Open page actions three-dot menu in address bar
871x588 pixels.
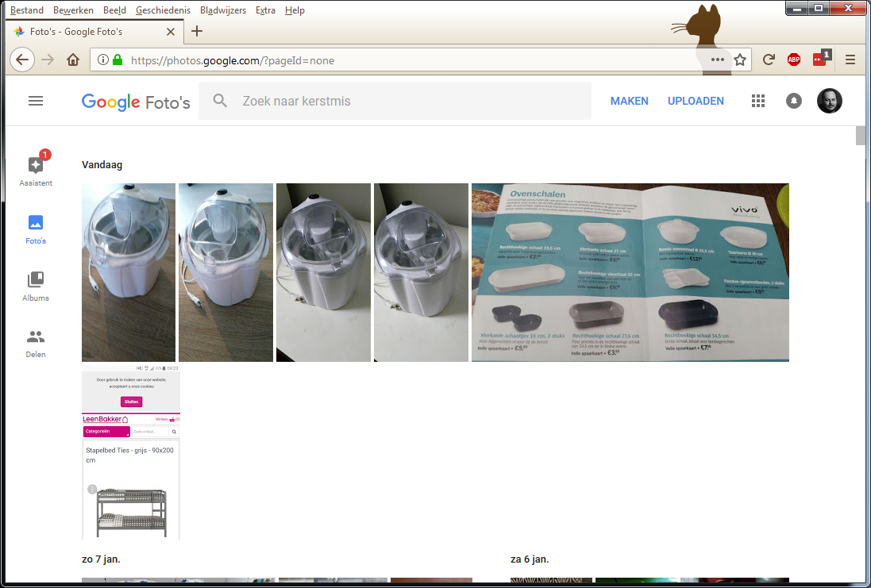(x=718, y=60)
